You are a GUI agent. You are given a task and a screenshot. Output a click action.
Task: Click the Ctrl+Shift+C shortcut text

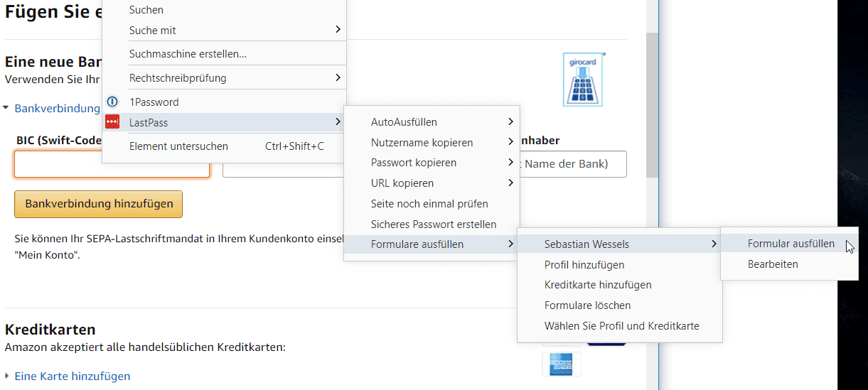[x=294, y=146]
